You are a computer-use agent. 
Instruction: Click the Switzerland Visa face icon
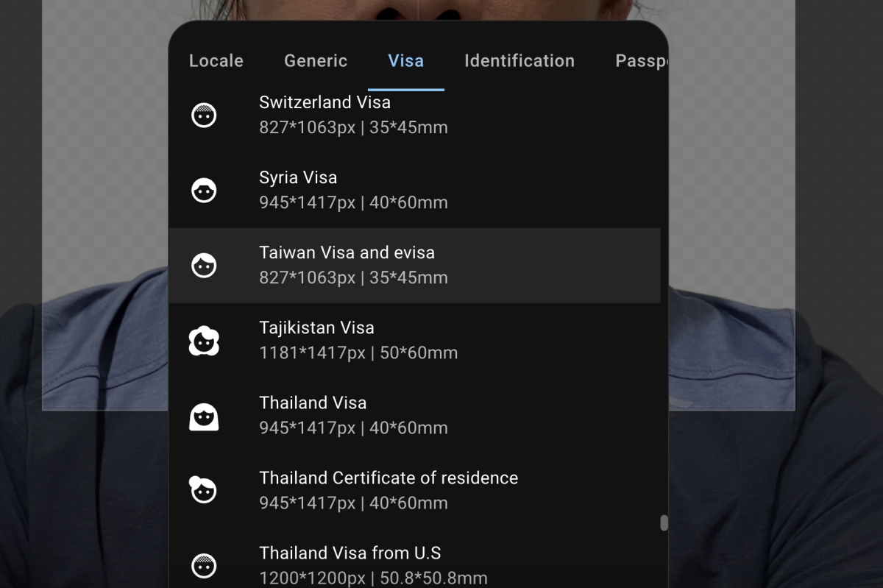coord(204,116)
